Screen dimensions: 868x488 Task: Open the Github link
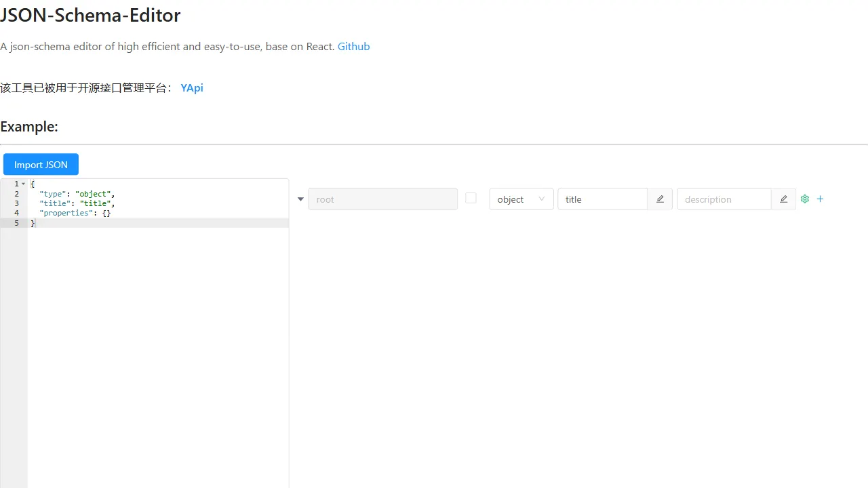[354, 47]
